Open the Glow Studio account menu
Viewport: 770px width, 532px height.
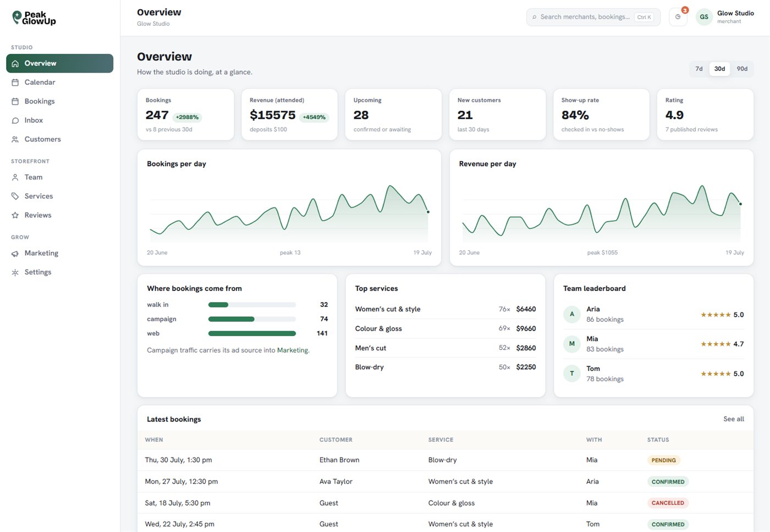coord(725,17)
